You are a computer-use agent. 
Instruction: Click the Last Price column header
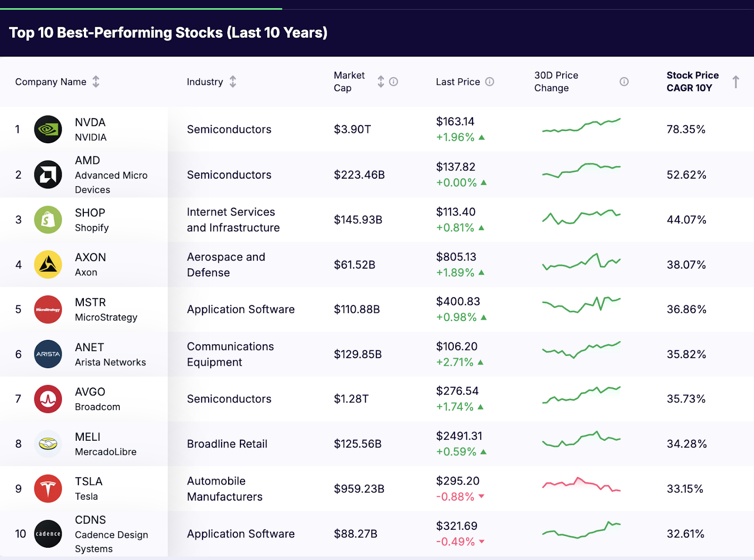pyautogui.click(x=458, y=82)
